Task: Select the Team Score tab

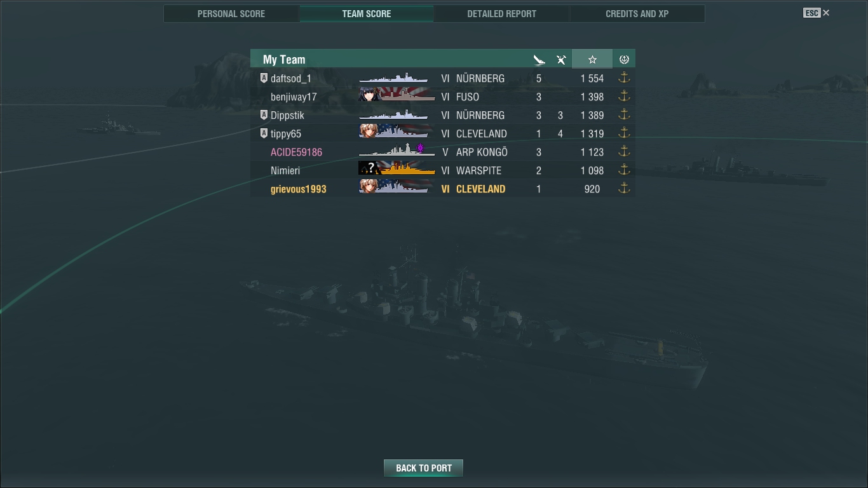Action: (367, 13)
